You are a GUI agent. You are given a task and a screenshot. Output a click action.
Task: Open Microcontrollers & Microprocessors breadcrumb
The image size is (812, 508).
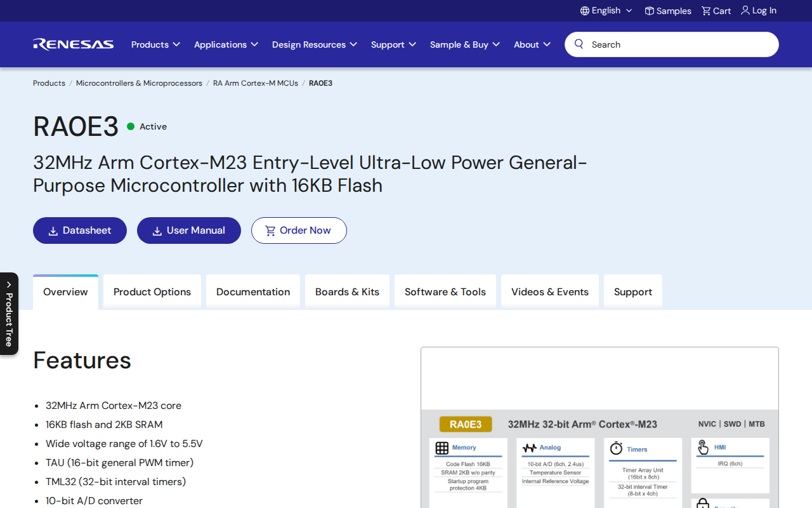click(x=139, y=83)
